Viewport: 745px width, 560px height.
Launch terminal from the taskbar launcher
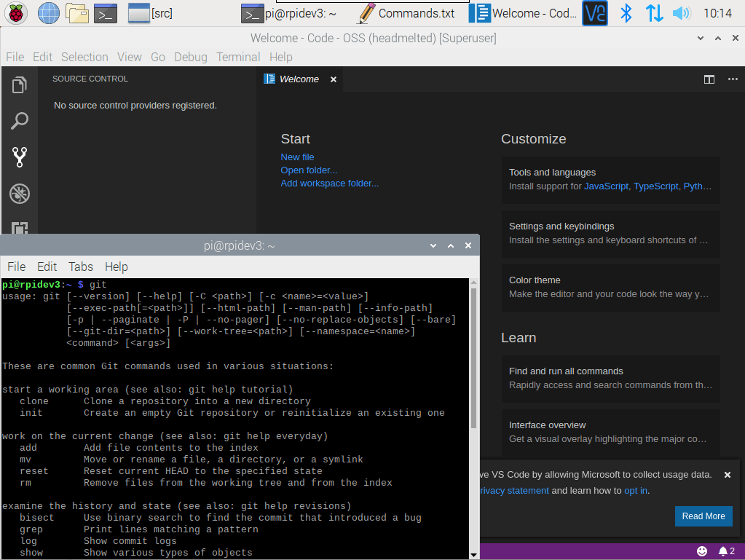(106, 13)
